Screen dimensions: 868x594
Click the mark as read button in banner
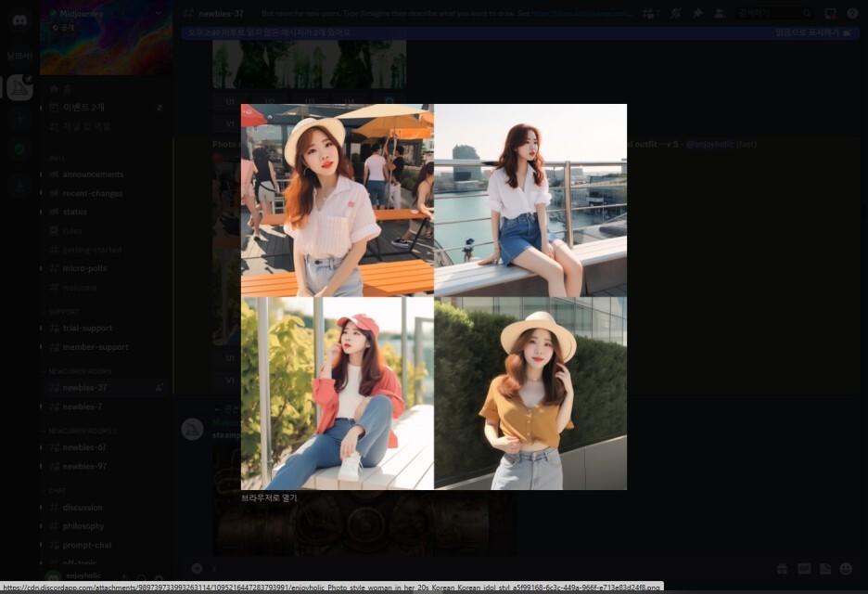[812, 32]
